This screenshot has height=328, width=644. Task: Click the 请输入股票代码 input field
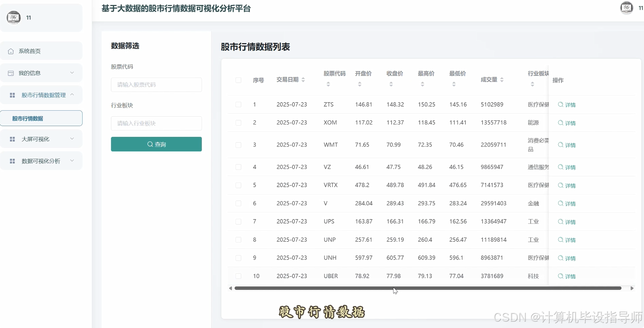coord(156,85)
